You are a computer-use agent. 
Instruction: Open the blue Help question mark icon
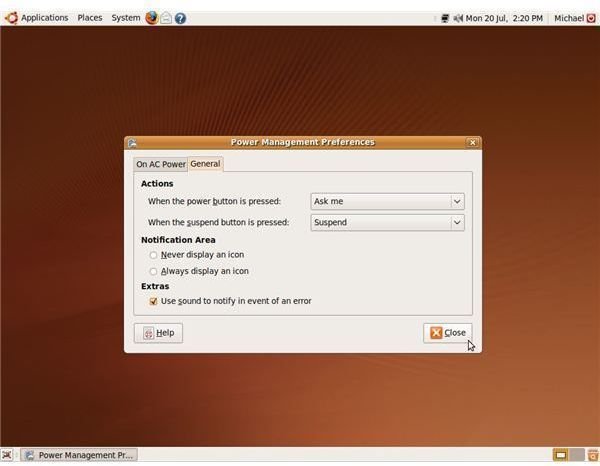click(180, 18)
